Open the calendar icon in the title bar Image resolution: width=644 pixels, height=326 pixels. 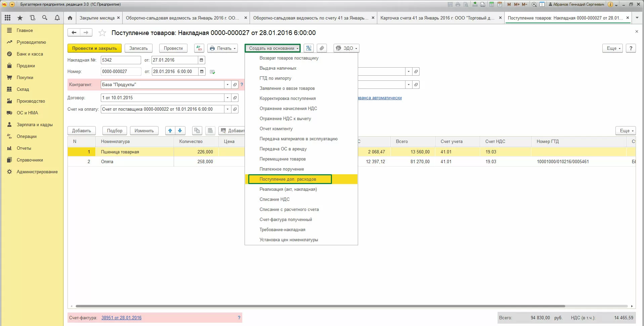pos(500,4)
